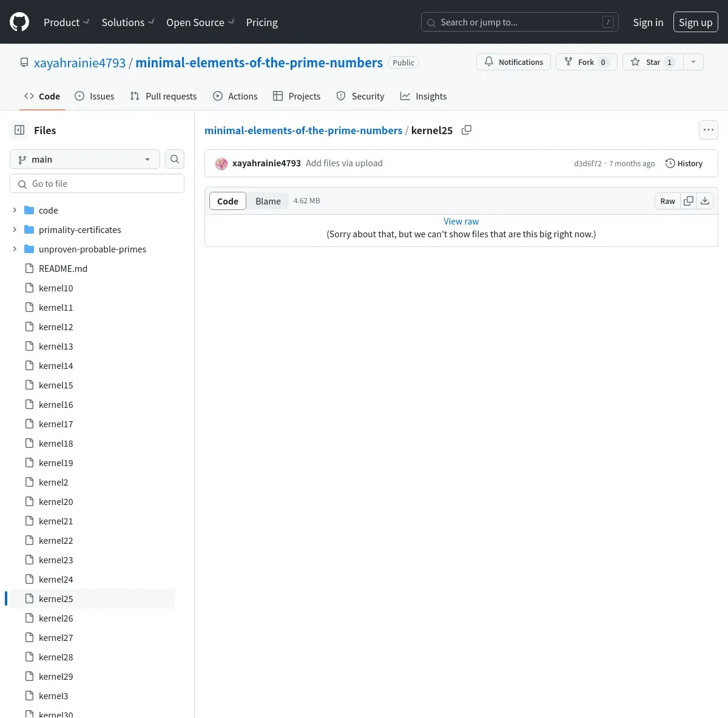Open the kernel10 file
The height and width of the screenshot is (718, 728).
pos(56,288)
